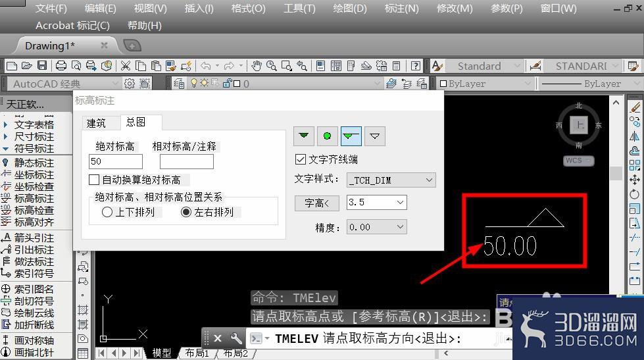Select hollow triangle elevation symbol
The width and height of the screenshot is (644, 360).
(375, 136)
